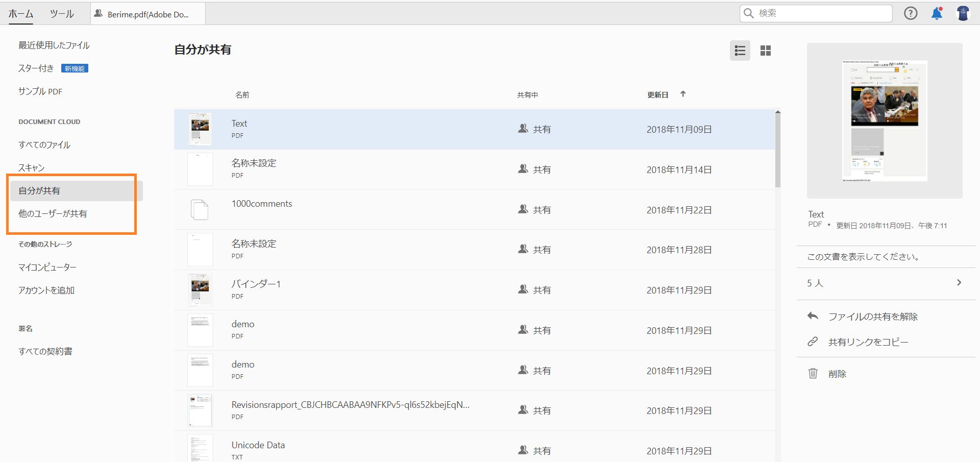The image size is (980, 462).
Task: Select the Revisionsrapport_CBJCHBCAABAA9NFKPv5 file name
Action: pyautogui.click(x=351, y=405)
